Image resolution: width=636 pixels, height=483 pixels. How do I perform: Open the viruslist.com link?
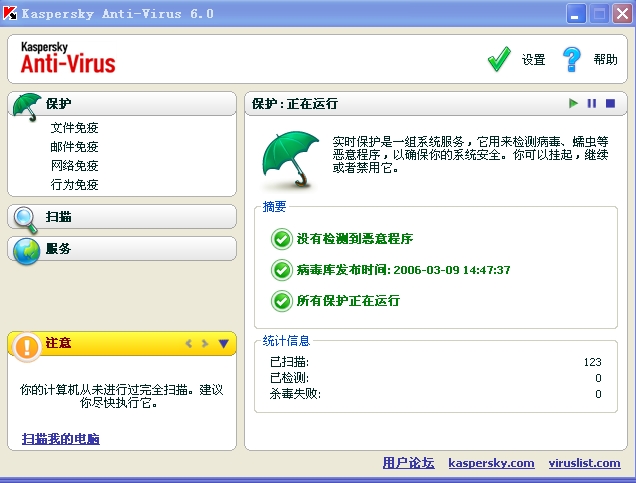584,463
